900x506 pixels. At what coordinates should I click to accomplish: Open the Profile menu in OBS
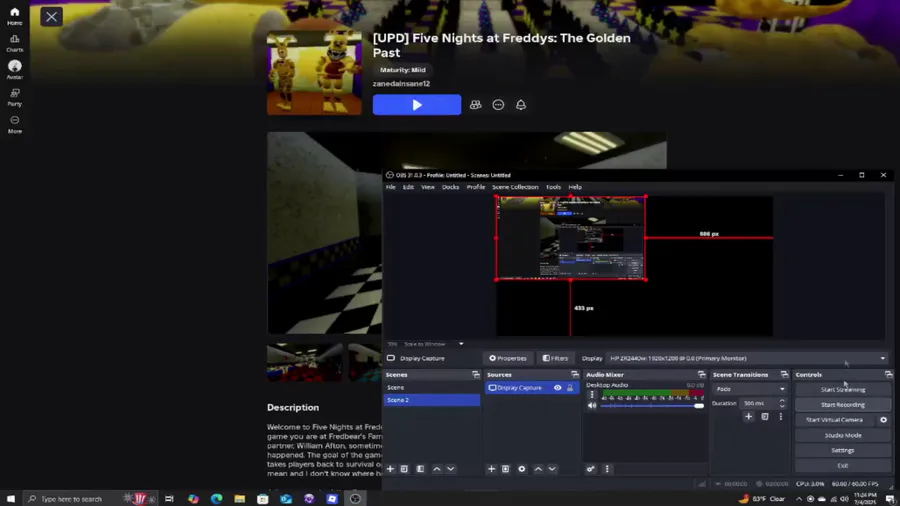click(x=476, y=187)
